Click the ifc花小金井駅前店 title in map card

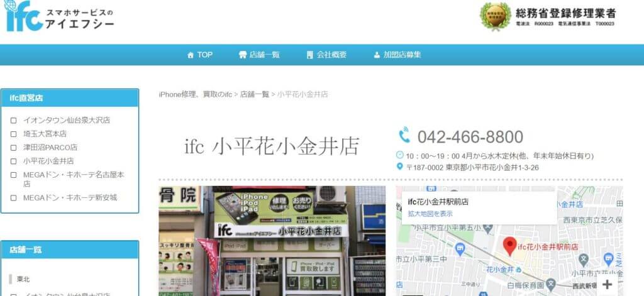click(x=438, y=202)
